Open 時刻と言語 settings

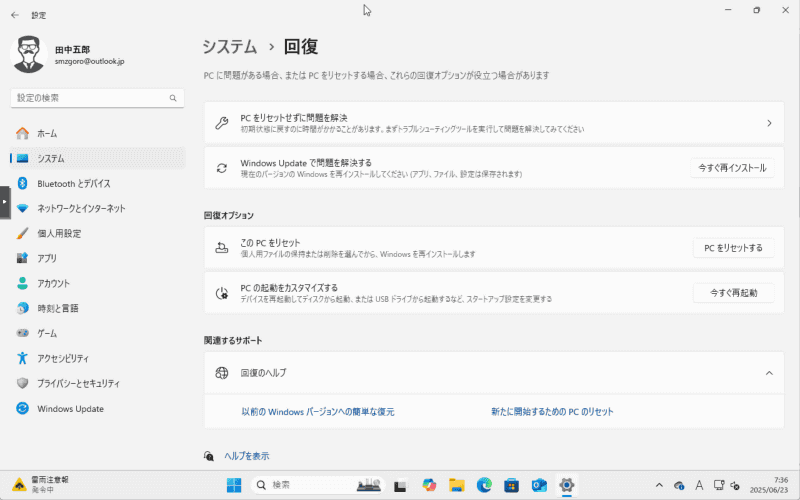[97, 309]
